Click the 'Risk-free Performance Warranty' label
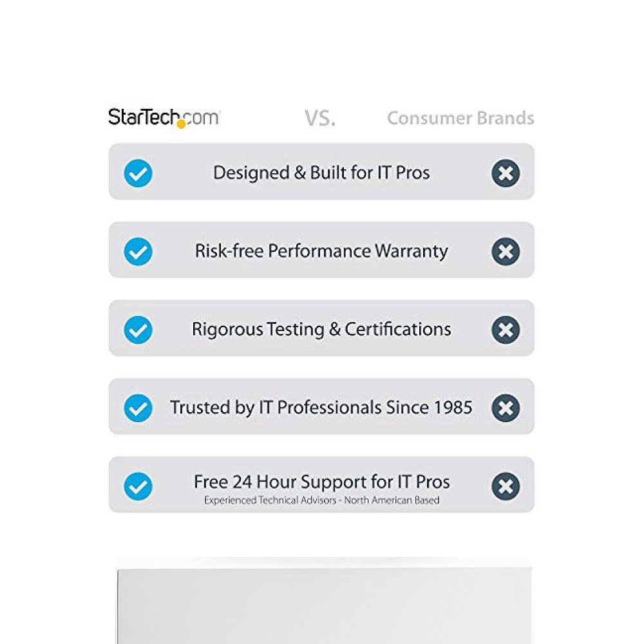 click(x=321, y=251)
